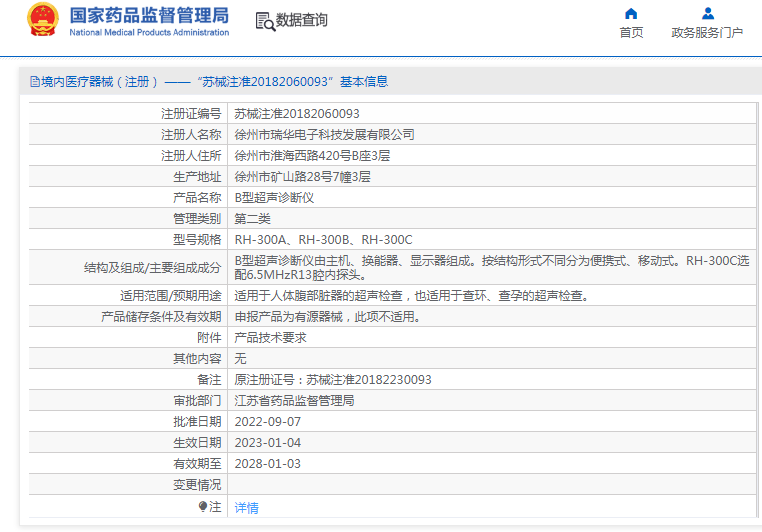The image size is (762, 532).
Task: Click the expiry date 2028-01-03
Action: (x=267, y=464)
